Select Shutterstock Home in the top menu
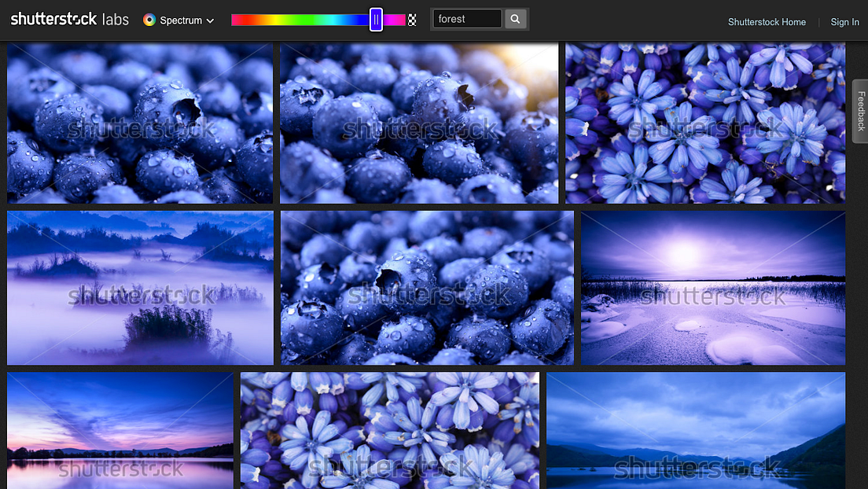This screenshot has height=489, width=868. [767, 22]
